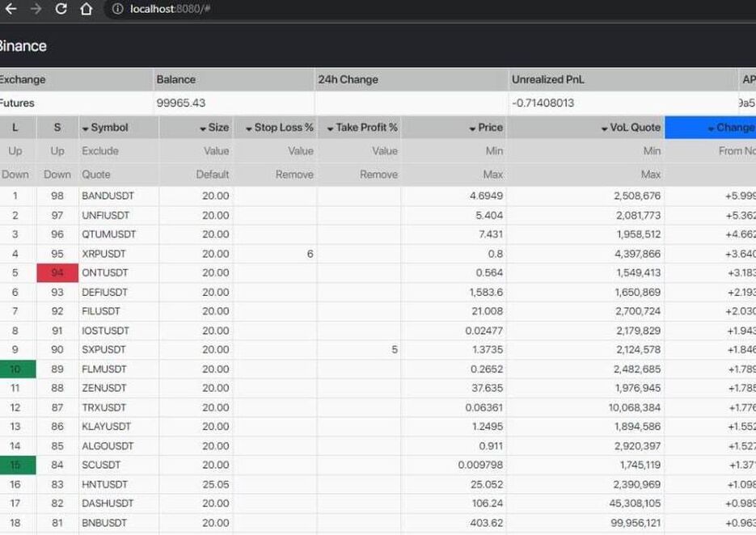This screenshot has height=535, width=756.
Task: Click the Unrealized PnL header
Action: click(x=547, y=79)
